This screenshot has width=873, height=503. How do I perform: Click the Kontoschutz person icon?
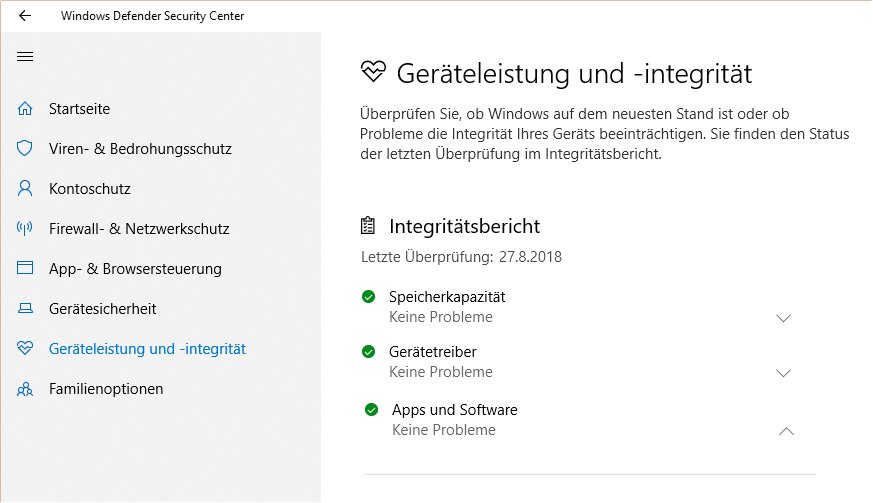25,188
